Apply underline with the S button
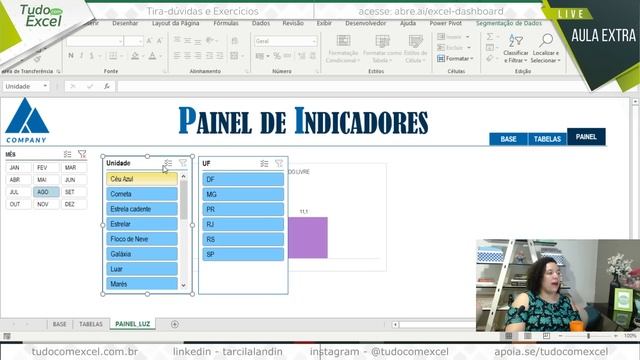 click(91, 56)
